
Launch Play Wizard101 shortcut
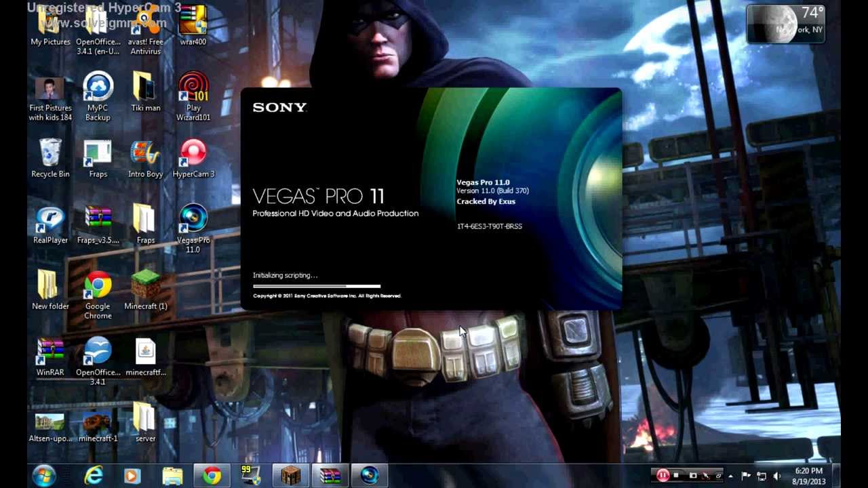[x=193, y=97]
